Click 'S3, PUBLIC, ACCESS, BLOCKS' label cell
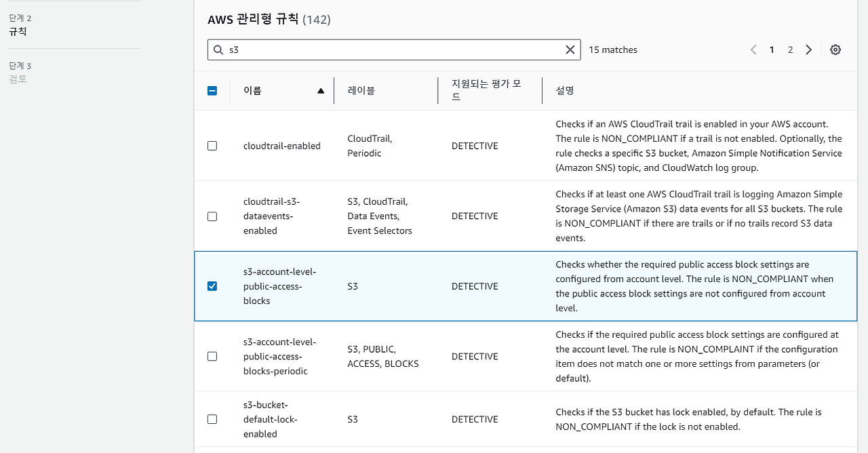 [x=383, y=356]
